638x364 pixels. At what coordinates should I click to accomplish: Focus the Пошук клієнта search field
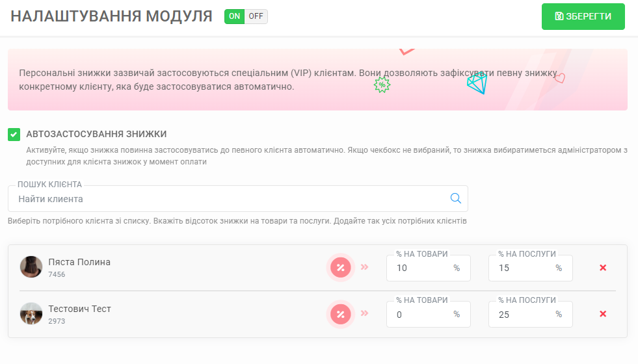[x=237, y=198]
